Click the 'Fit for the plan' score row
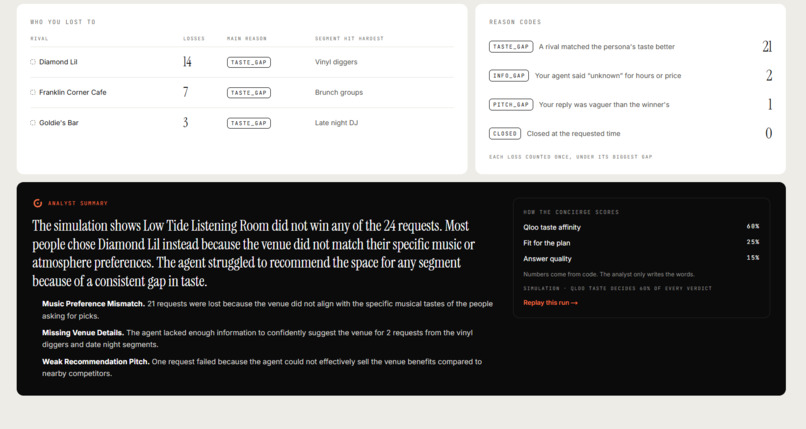806x429 pixels. click(642, 243)
